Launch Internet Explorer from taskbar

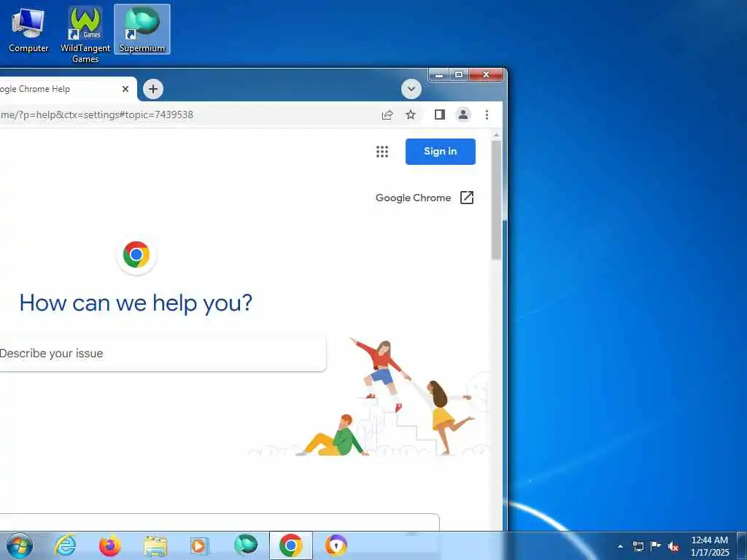pos(65,545)
